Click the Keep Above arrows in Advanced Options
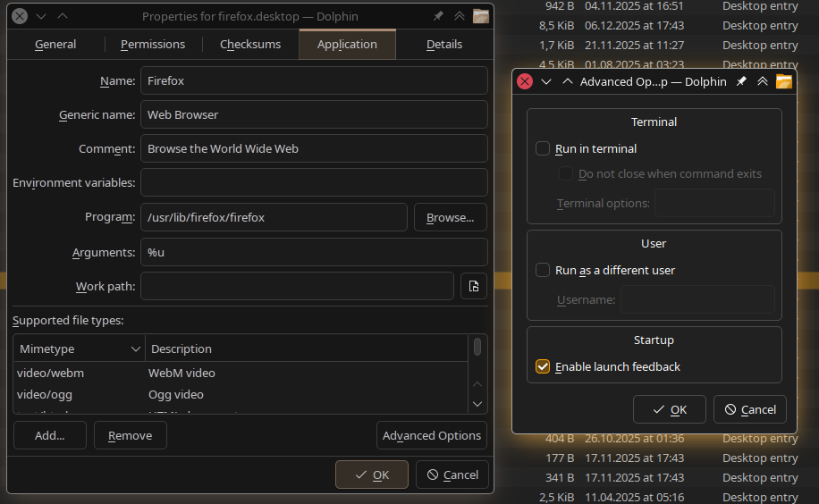Viewport: 819px width, 504px height. [763, 81]
